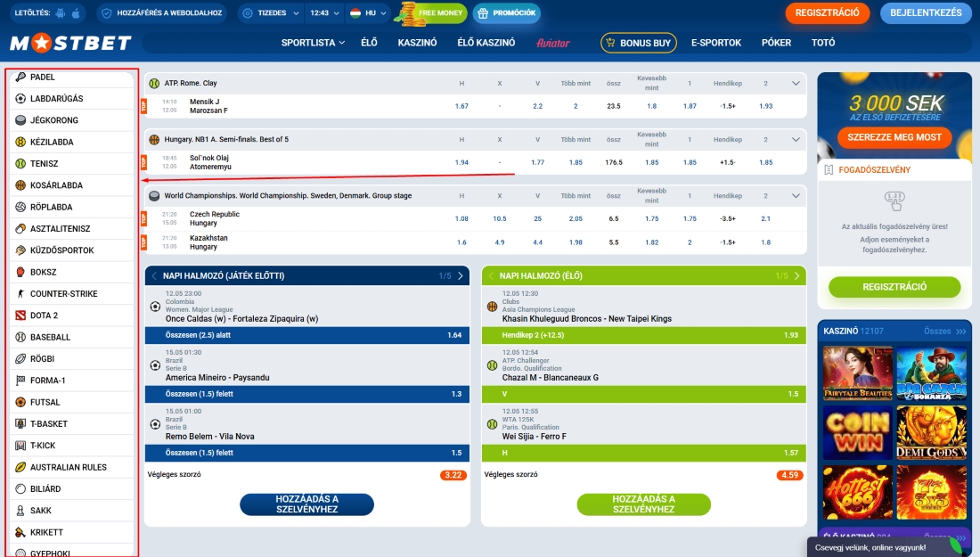Open the Once Caldas vs Fortaleza Zipaquira match
The height and width of the screenshot is (557, 980).
[x=241, y=319]
